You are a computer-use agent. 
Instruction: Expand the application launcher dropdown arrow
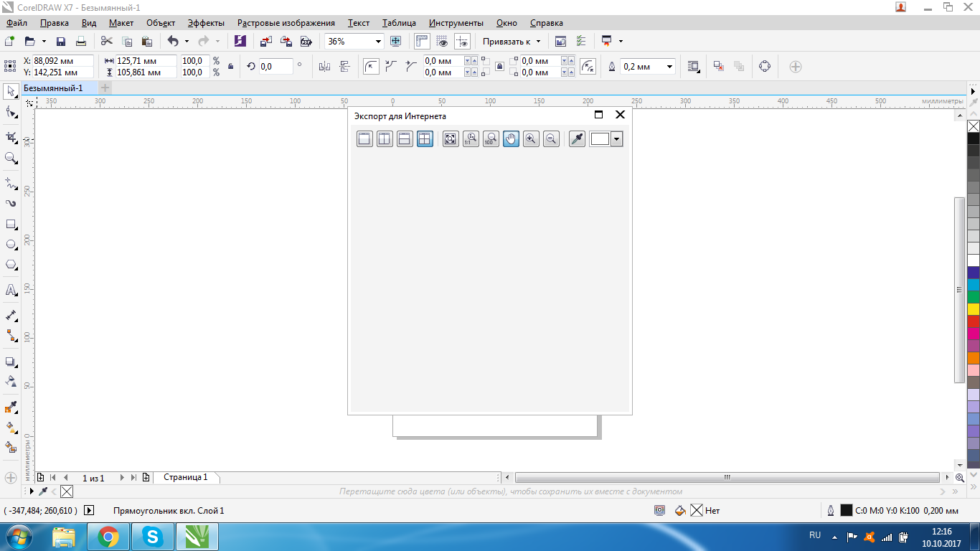621,42
